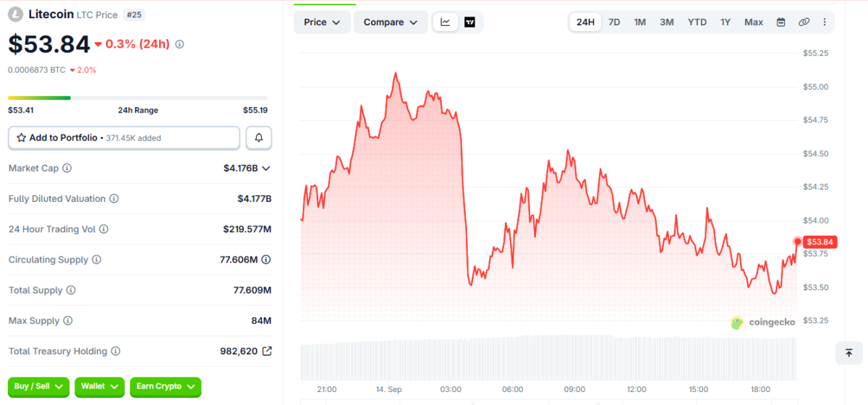Click the star Add to Portfolio button
The width and height of the screenshot is (868, 405).
124,137
